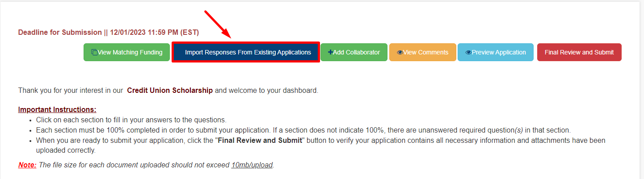Click the first bullet about filling in answers

point(131,120)
